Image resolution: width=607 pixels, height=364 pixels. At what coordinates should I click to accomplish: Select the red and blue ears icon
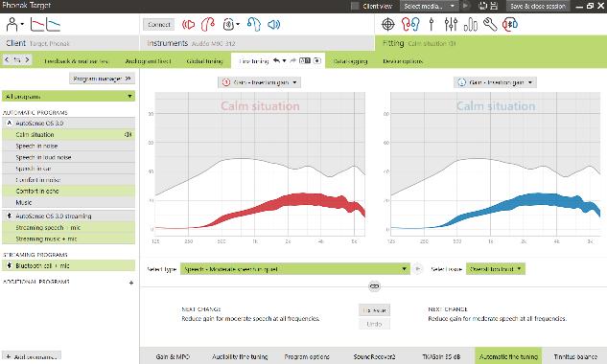pyautogui.click(x=410, y=24)
